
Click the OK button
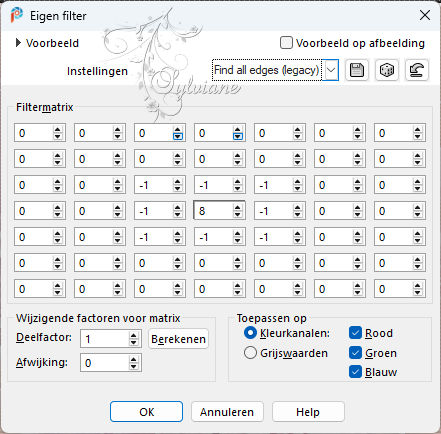pyautogui.click(x=146, y=412)
